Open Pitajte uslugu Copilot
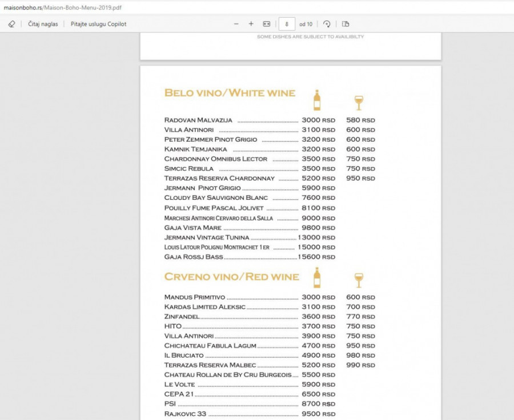 point(98,24)
